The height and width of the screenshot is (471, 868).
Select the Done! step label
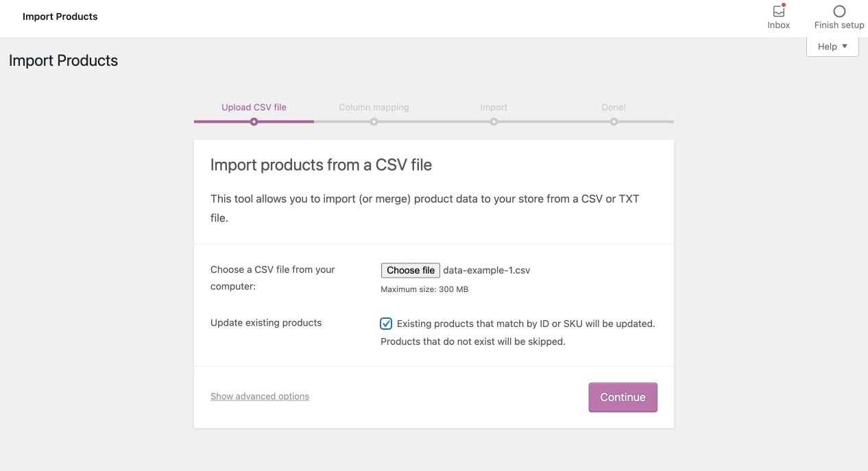(x=614, y=107)
